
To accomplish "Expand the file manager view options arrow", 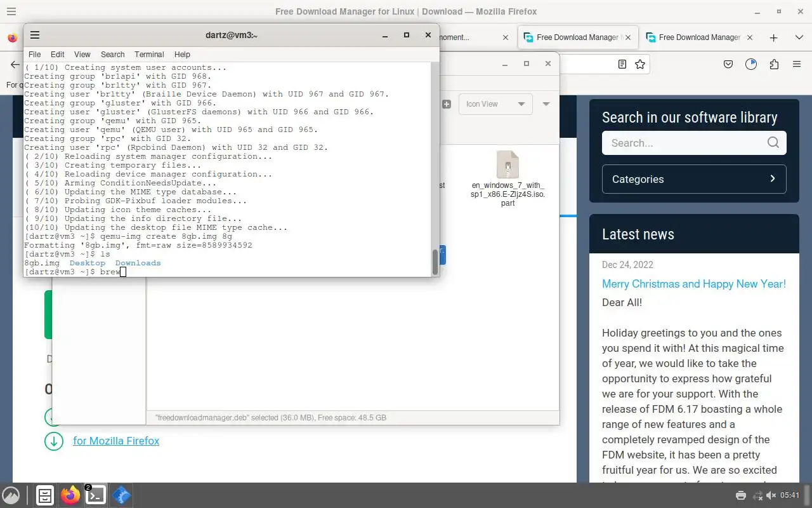I will click(546, 104).
